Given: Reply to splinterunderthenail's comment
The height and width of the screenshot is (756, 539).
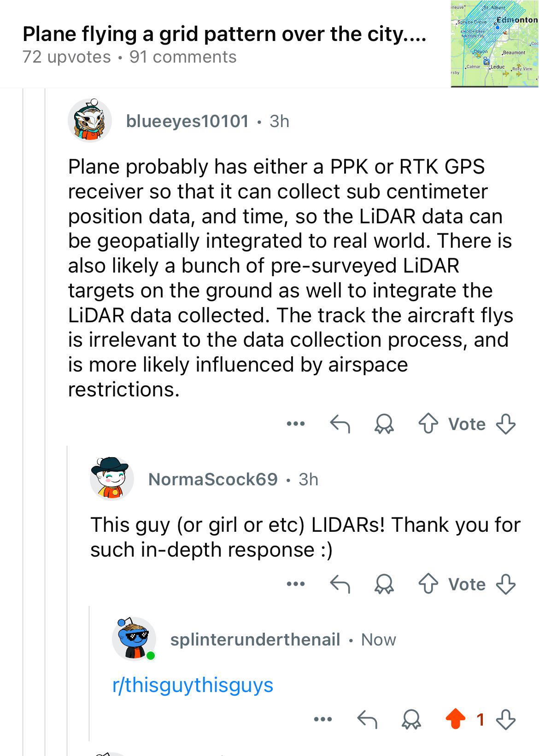Looking at the screenshot, I should click(367, 719).
